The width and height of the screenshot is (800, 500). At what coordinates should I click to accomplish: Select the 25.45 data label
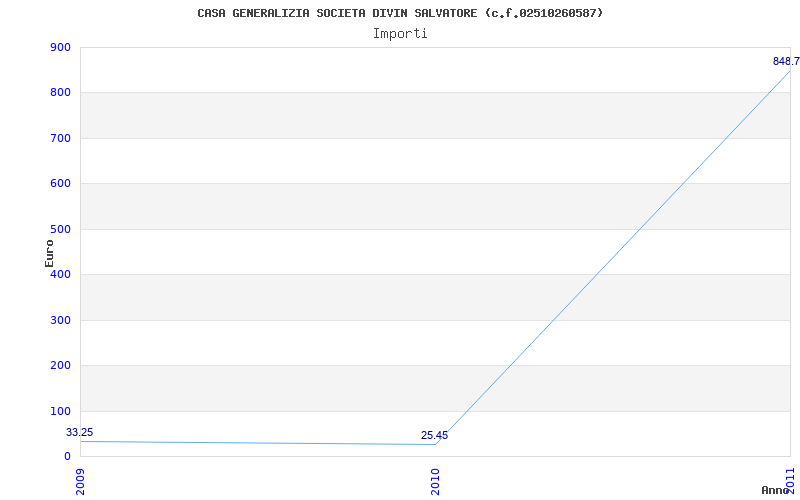click(x=435, y=436)
